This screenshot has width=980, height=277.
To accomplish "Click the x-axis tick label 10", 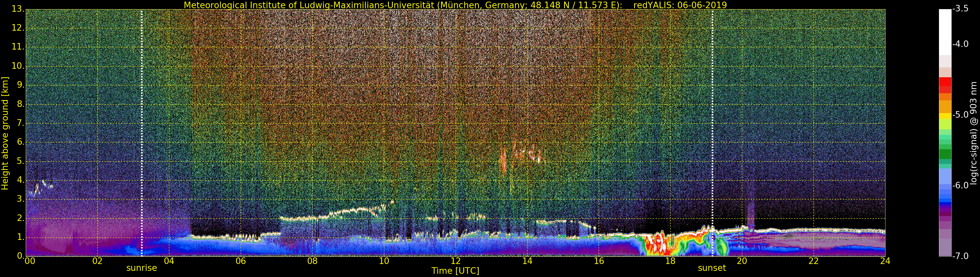I will point(384,261).
